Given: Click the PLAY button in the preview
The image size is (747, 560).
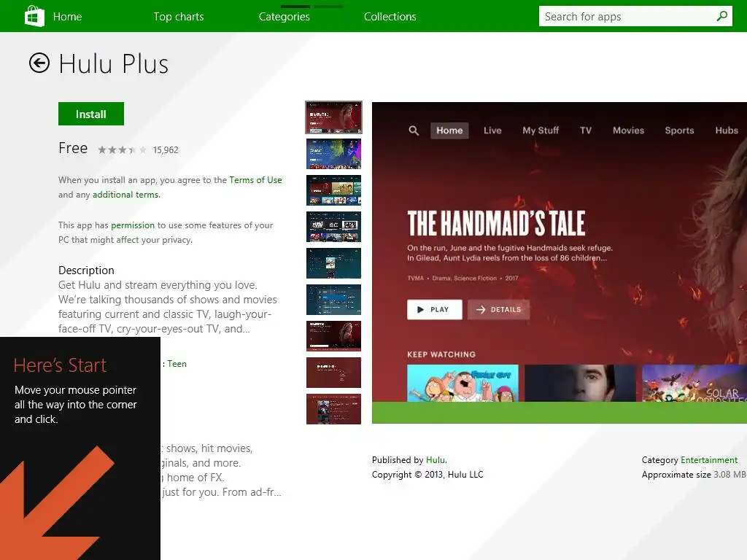Looking at the screenshot, I should pos(435,309).
